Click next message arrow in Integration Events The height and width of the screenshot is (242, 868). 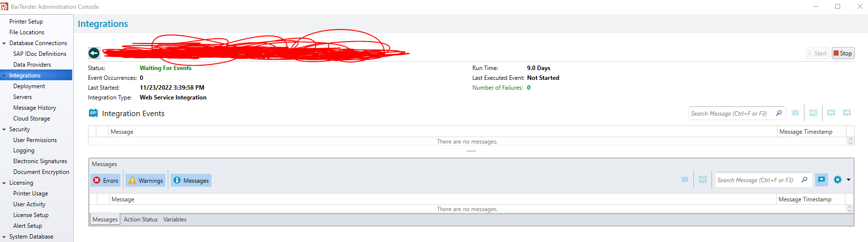click(x=847, y=113)
